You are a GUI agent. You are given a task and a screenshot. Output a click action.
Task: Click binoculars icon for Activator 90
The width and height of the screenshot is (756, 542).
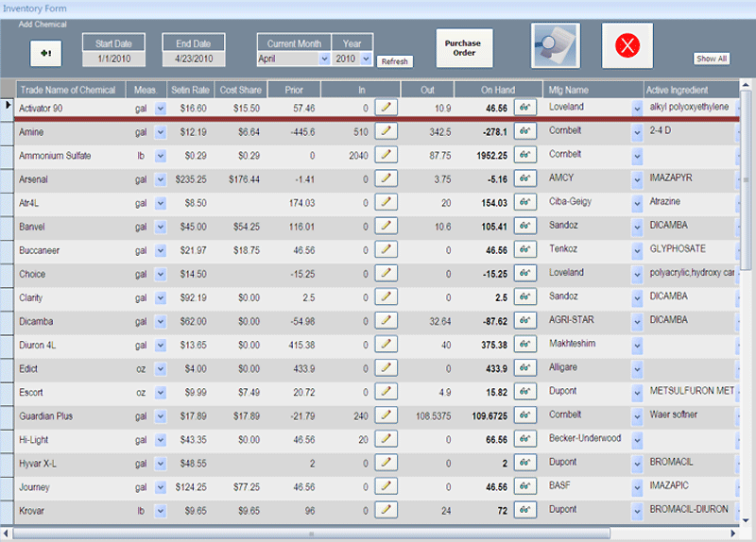(x=525, y=108)
